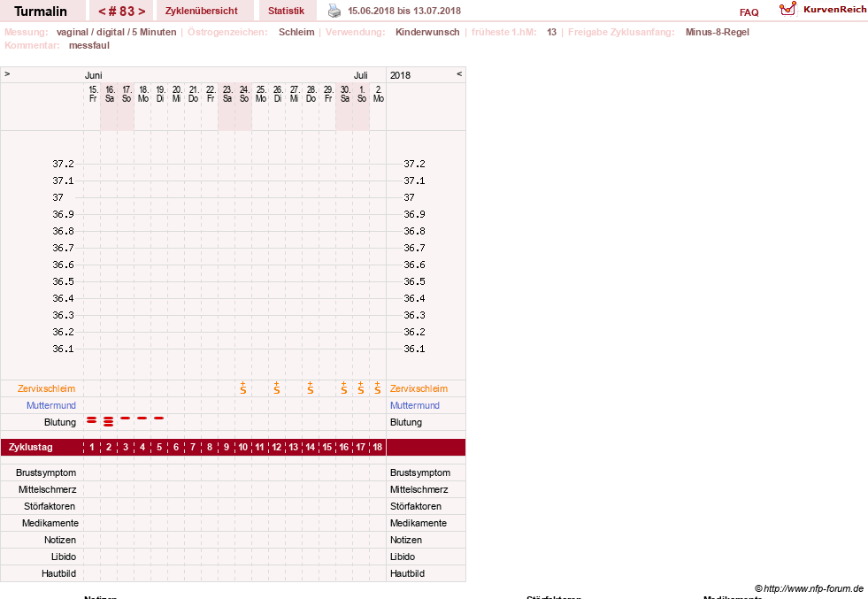Click the Juli month label
This screenshot has height=599, width=868.
tap(361, 75)
